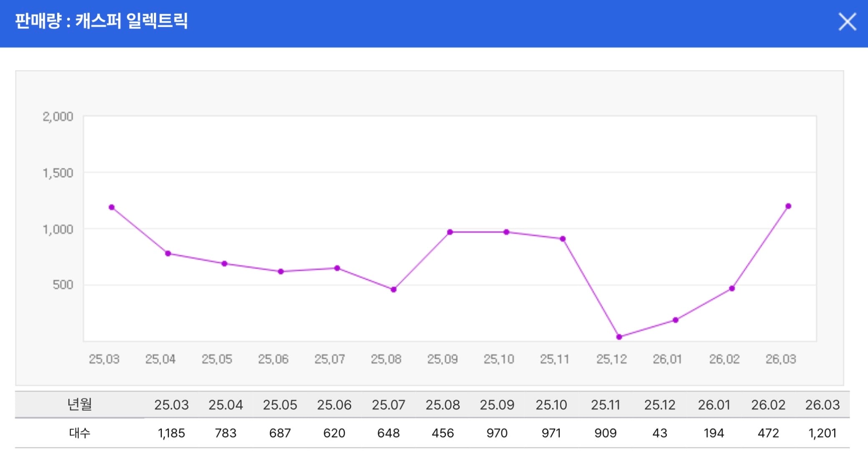Select the 43 units table cell
This screenshot has height=452, width=868.
click(660, 433)
